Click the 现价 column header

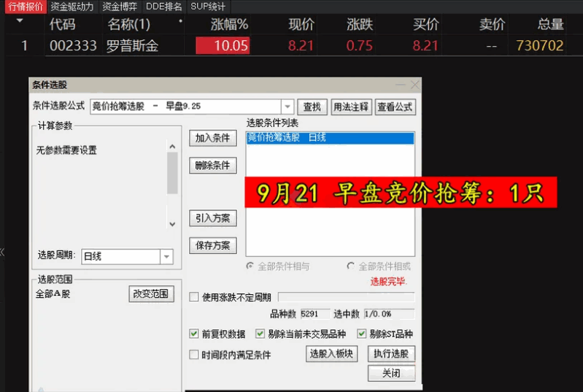pyautogui.click(x=301, y=25)
